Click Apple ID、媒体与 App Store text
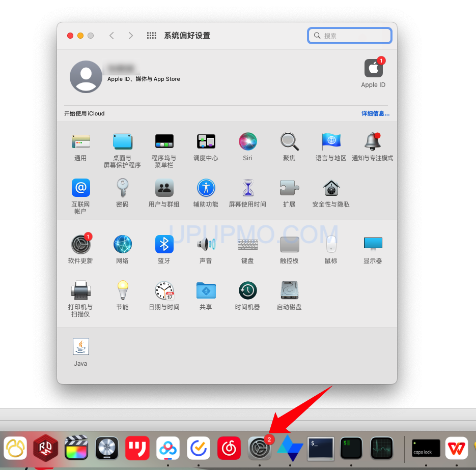This screenshot has width=476, height=470. tap(144, 79)
